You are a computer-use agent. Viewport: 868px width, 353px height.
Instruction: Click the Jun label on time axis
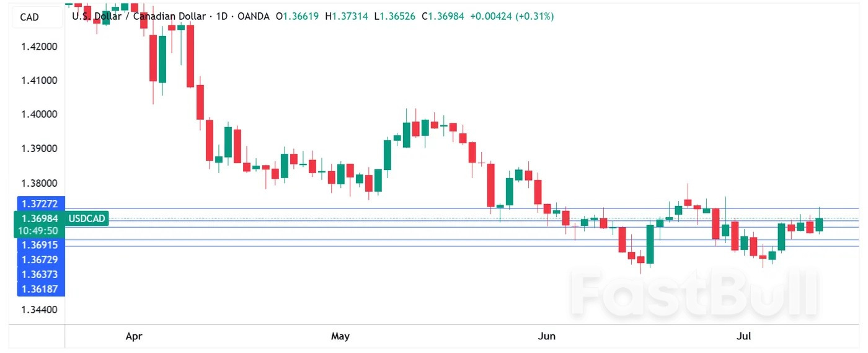pyautogui.click(x=546, y=336)
